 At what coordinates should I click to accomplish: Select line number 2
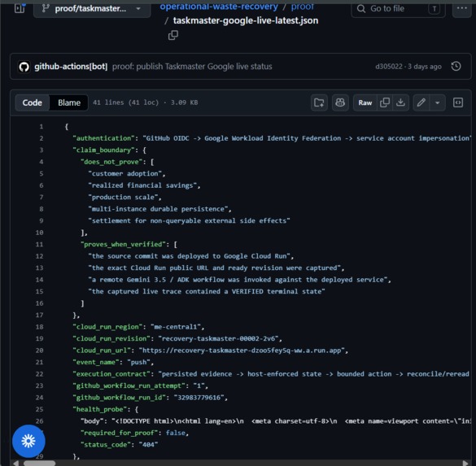[x=41, y=138]
